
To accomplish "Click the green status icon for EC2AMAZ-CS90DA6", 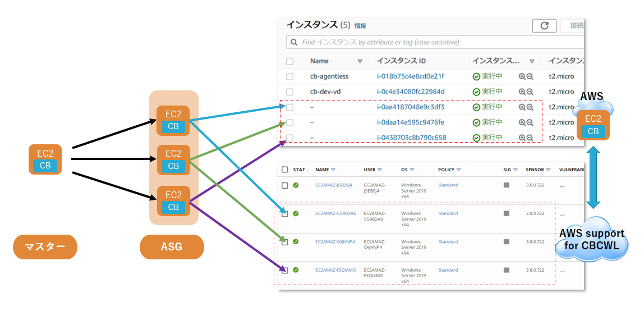I will point(296,214).
